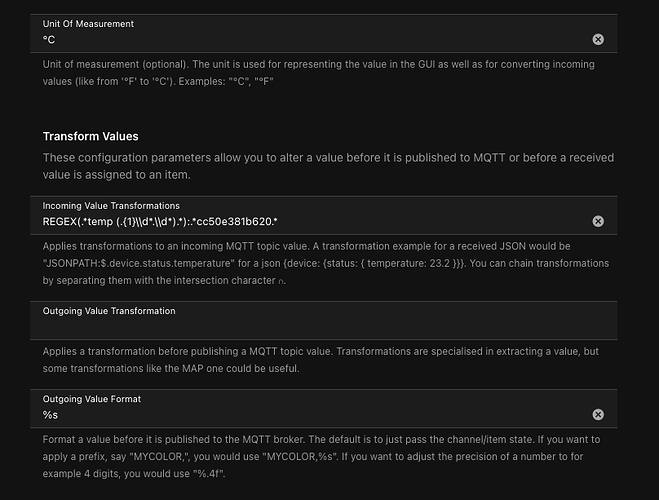The height and width of the screenshot is (500, 659).
Task: Click the Transform Values section heading
Action: [90, 136]
